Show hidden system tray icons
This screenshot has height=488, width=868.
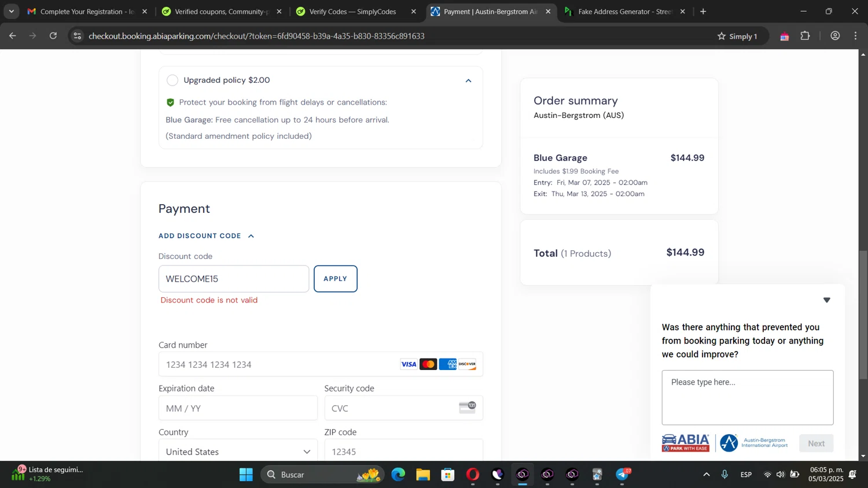[x=707, y=475]
